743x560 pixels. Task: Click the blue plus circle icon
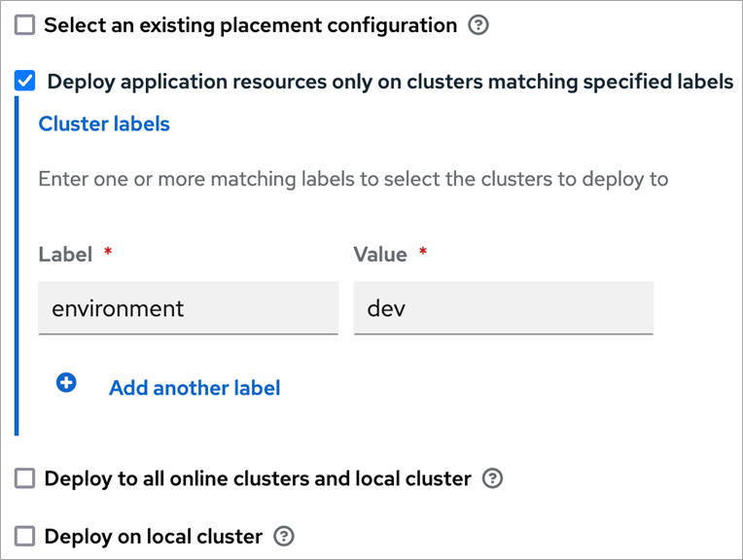pos(66,384)
